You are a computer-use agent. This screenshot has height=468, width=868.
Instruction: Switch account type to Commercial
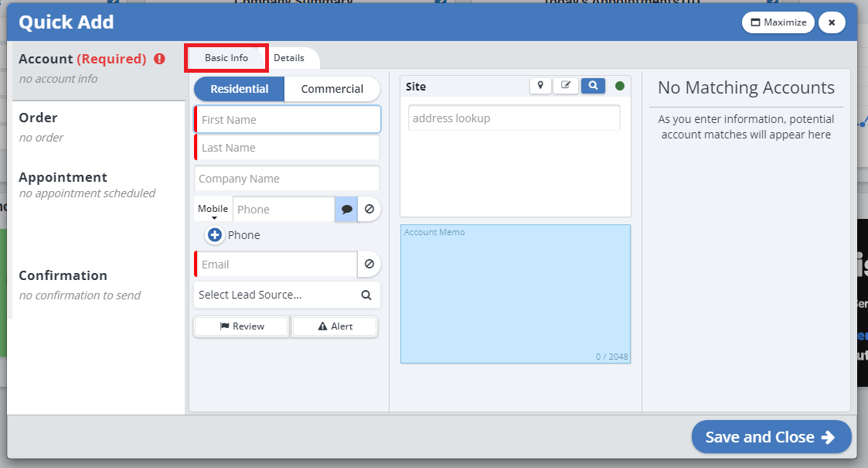point(332,89)
